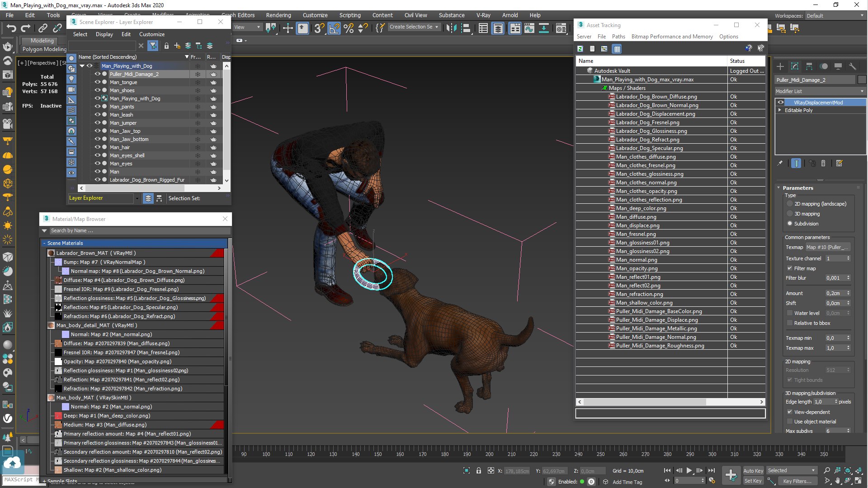Click Remove modifier trash icon
Screen dimensions: 868x488
(x=823, y=164)
